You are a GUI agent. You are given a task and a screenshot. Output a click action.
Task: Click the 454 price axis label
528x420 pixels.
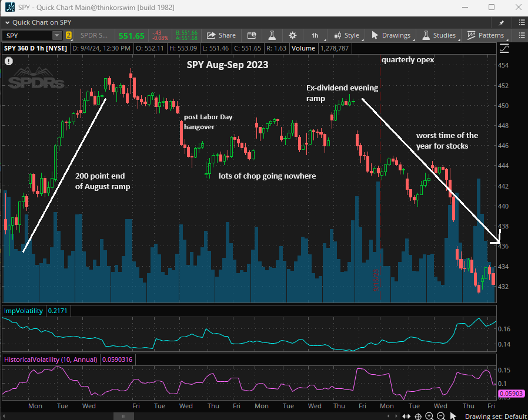(x=503, y=65)
